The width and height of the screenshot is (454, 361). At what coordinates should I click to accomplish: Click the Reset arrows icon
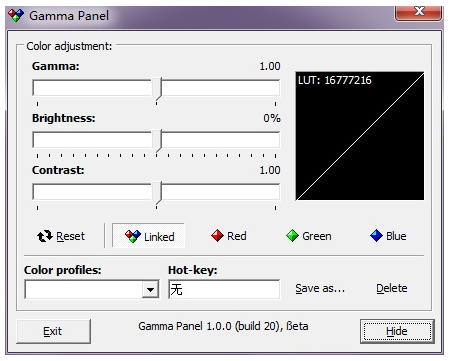tap(45, 236)
